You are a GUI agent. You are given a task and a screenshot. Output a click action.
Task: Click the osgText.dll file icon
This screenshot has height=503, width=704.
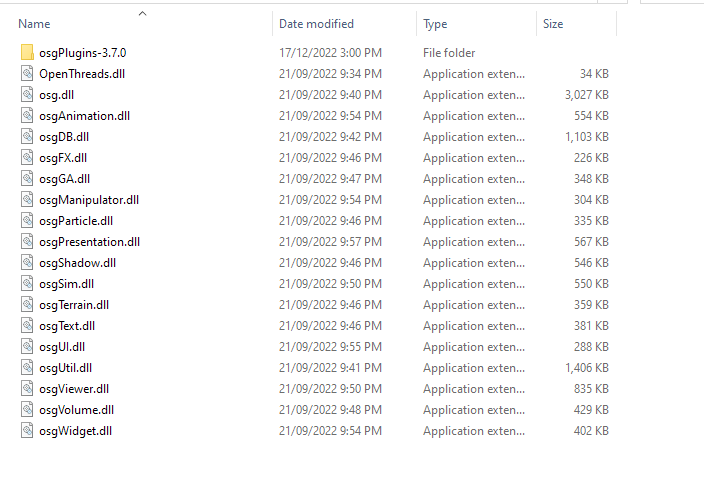tap(27, 326)
